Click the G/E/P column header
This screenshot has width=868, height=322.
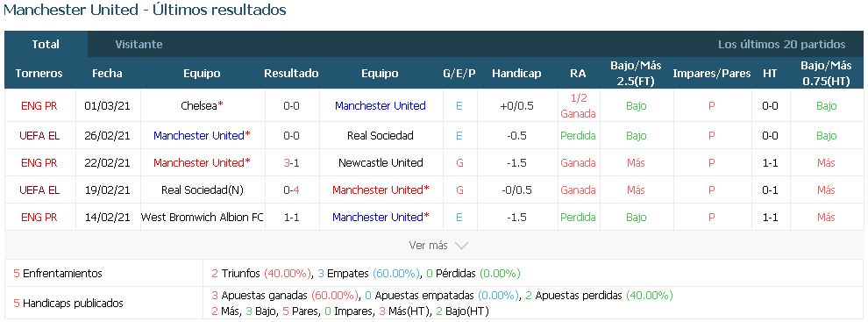coord(459,73)
